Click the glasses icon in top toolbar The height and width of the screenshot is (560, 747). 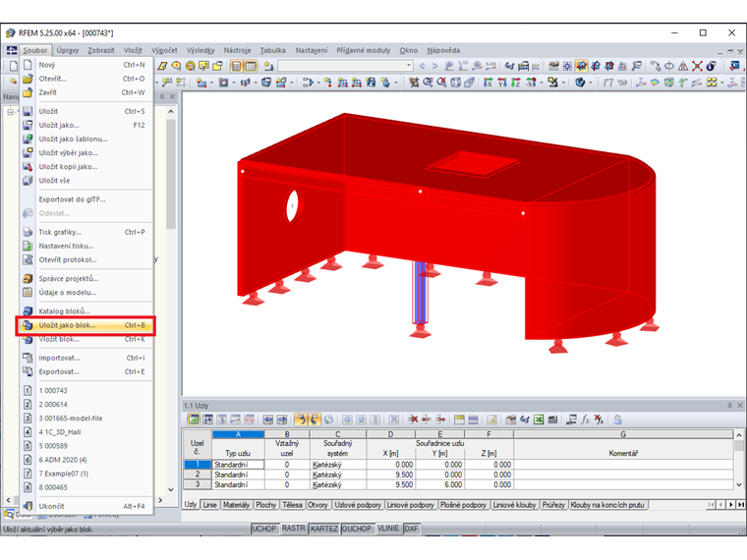point(510,66)
